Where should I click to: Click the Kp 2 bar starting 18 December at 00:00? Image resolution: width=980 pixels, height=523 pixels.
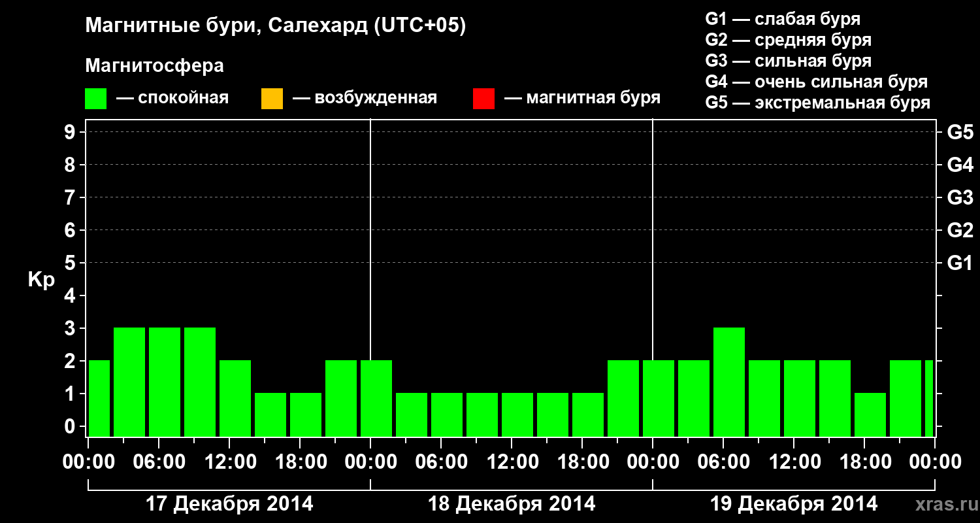coord(376,398)
